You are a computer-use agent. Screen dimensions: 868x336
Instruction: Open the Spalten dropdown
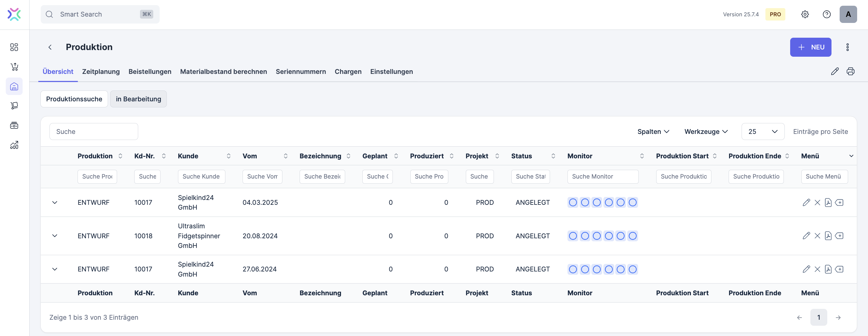point(653,132)
